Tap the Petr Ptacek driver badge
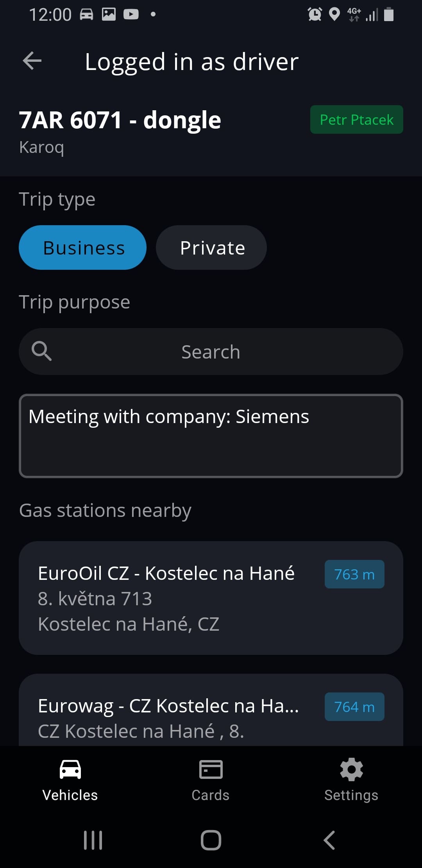This screenshot has width=422, height=868. [356, 120]
